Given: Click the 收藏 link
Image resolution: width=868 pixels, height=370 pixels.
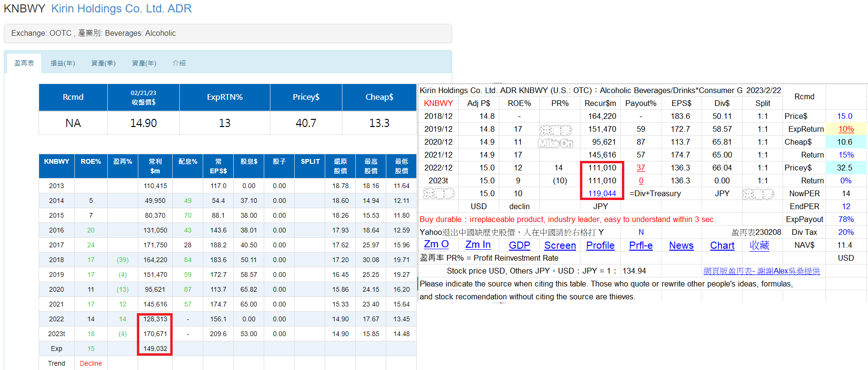Looking at the screenshot, I should click(x=759, y=245).
